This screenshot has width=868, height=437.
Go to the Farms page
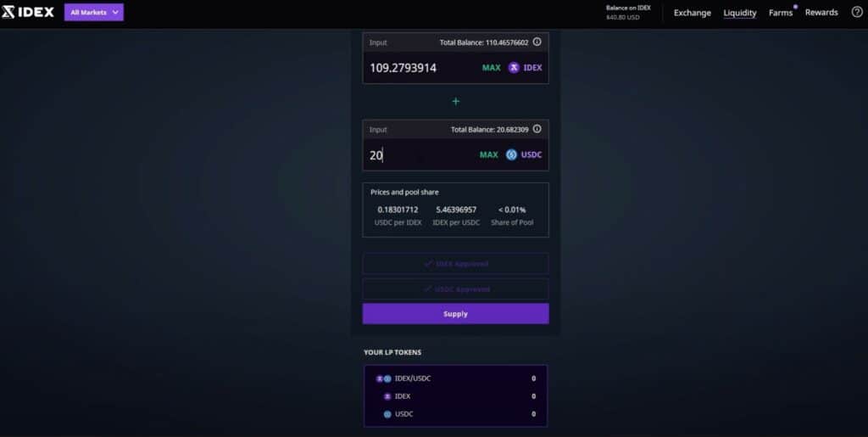click(780, 13)
